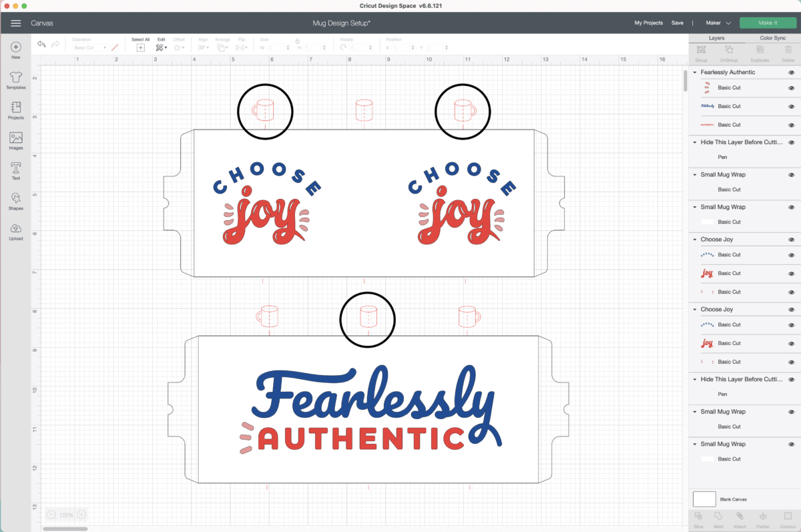Open the Templates panel
The image size is (801, 532).
pos(15,79)
